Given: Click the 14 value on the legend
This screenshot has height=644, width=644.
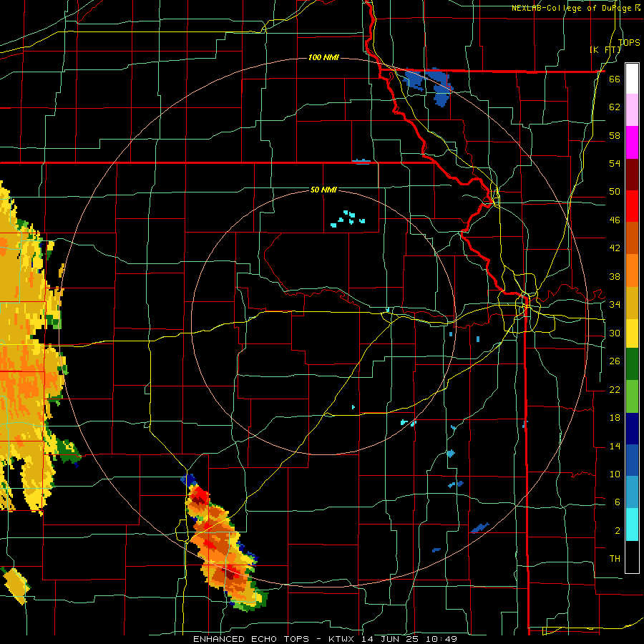Looking at the screenshot, I should tap(615, 446).
